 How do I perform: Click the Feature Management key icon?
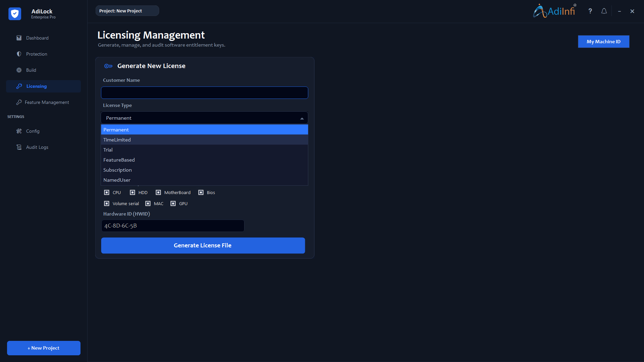click(x=19, y=102)
